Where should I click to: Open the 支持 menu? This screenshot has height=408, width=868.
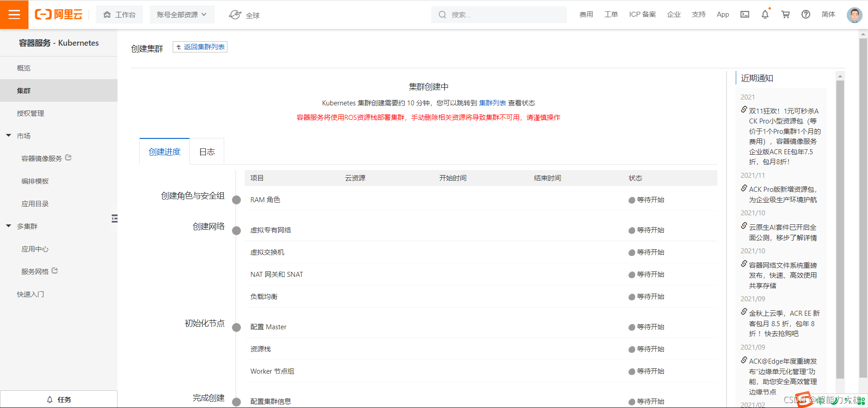[698, 14]
